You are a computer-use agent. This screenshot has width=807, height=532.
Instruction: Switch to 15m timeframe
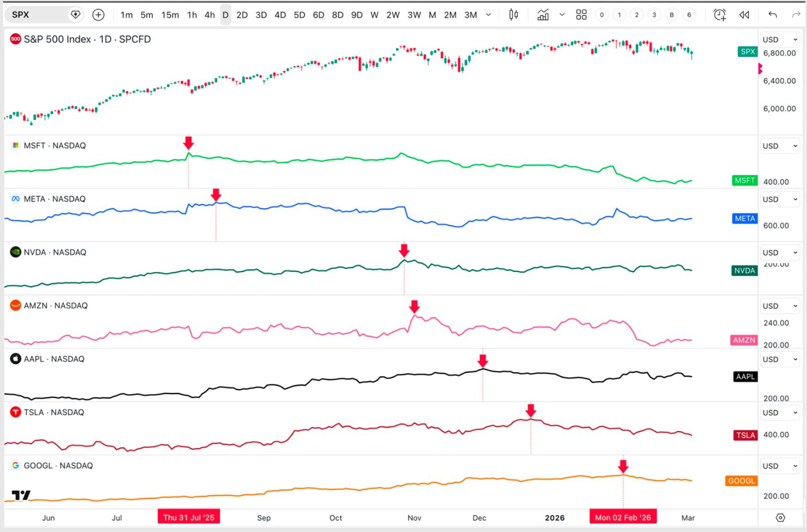[170, 15]
